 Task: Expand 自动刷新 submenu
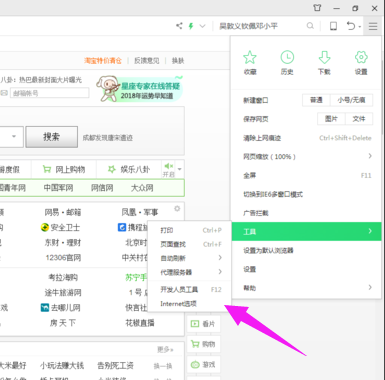[190, 258]
